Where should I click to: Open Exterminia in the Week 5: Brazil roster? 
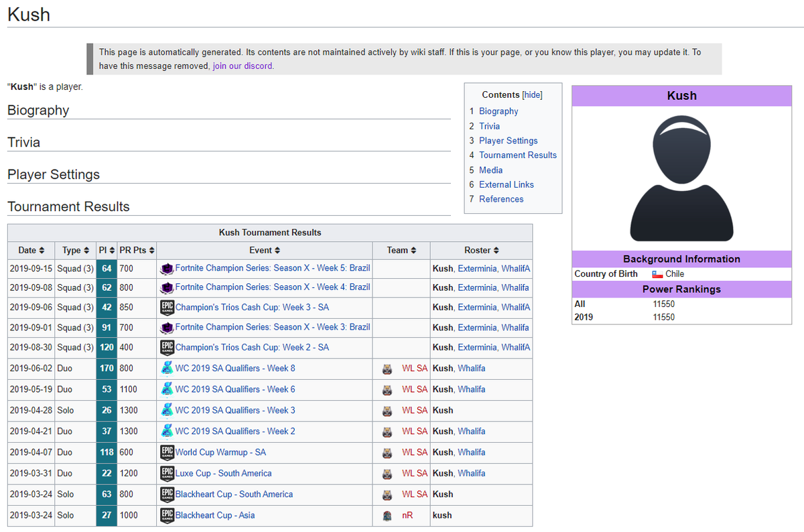[477, 268]
